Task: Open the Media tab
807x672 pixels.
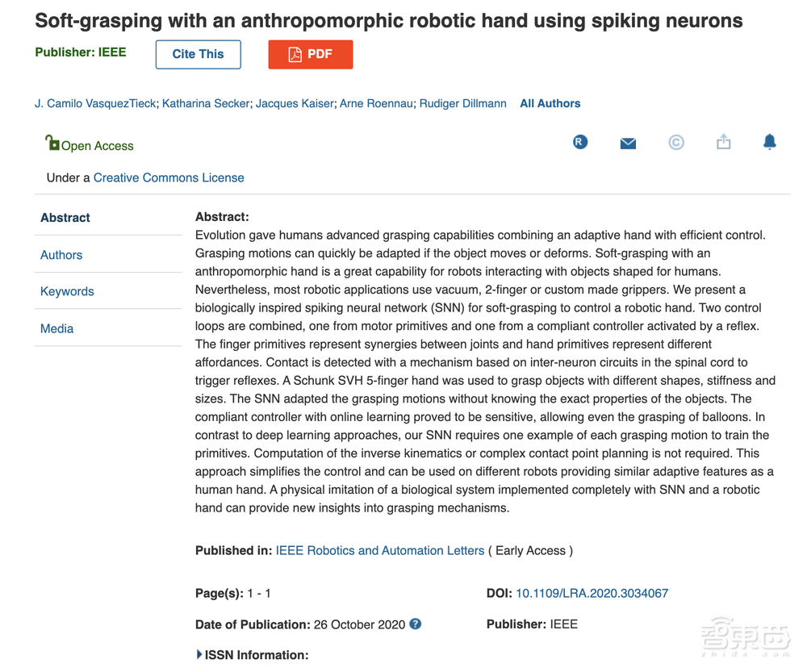Action: pos(56,328)
